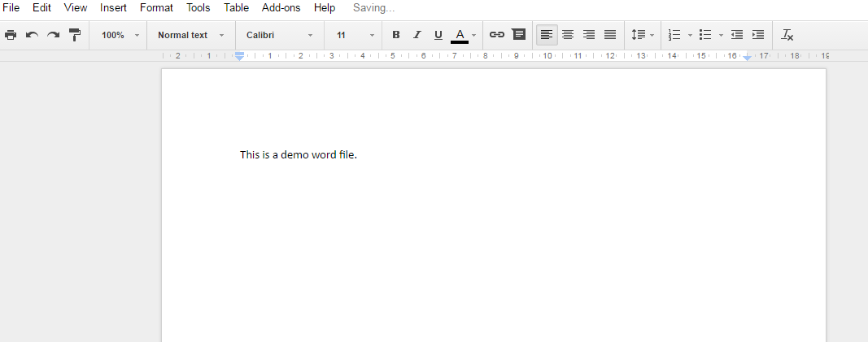Click the left indent marker on ruler
The width and height of the screenshot is (868, 342).
[x=240, y=56]
